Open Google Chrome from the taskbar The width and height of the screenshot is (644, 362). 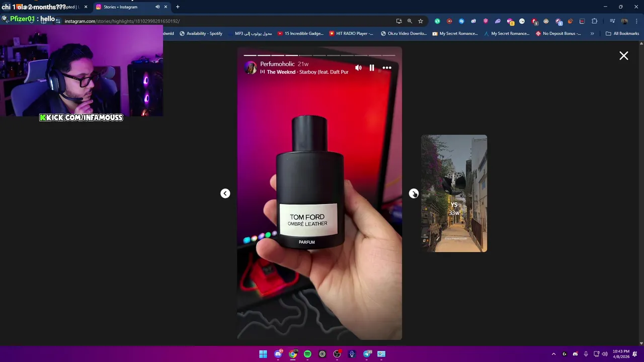pyautogui.click(x=293, y=354)
